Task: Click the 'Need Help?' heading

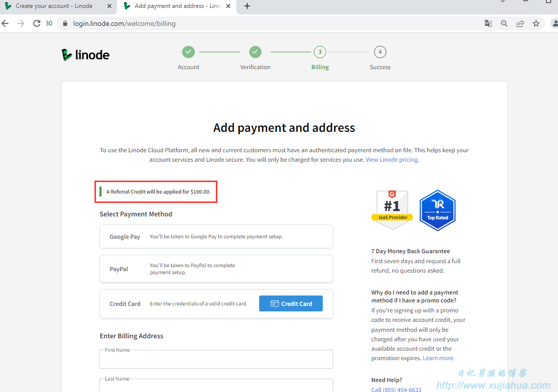Action: tap(386, 380)
